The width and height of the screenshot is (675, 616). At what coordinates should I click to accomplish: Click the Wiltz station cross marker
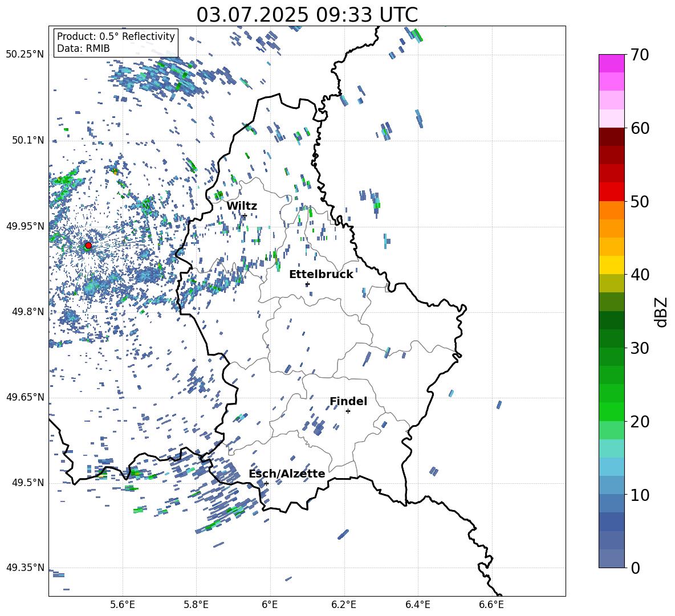[x=245, y=215]
